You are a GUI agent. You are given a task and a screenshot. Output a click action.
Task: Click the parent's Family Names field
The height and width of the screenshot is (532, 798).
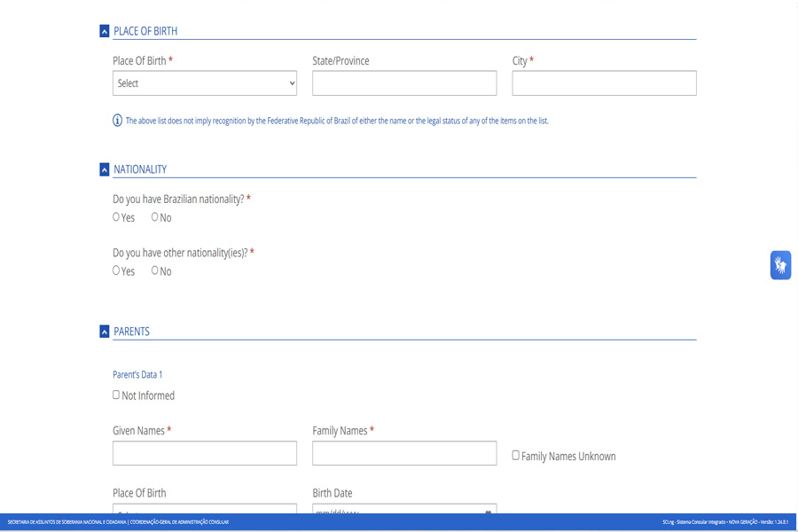click(x=404, y=453)
